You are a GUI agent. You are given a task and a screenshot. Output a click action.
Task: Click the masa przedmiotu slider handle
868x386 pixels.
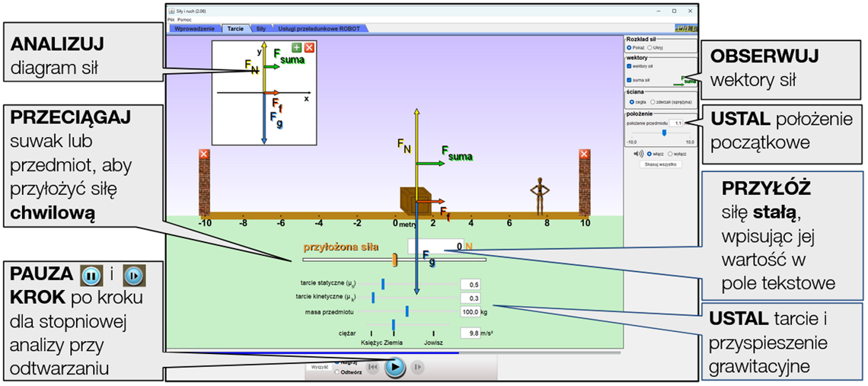[407, 312]
